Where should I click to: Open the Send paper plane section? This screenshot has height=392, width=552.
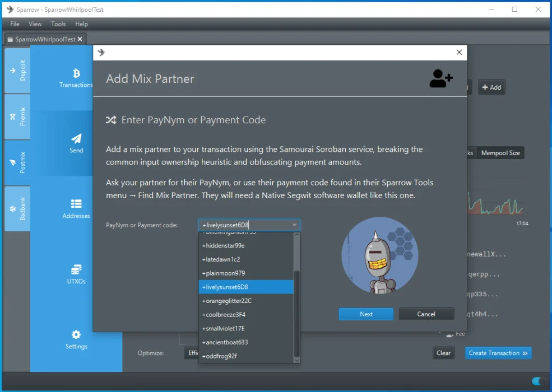(76, 143)
